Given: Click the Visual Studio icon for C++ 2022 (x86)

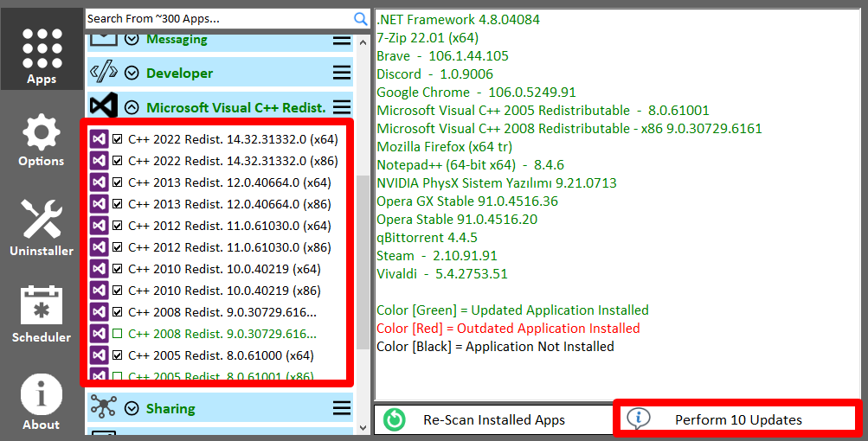Looking at the screenshot, I should click(x=100, y=161).
